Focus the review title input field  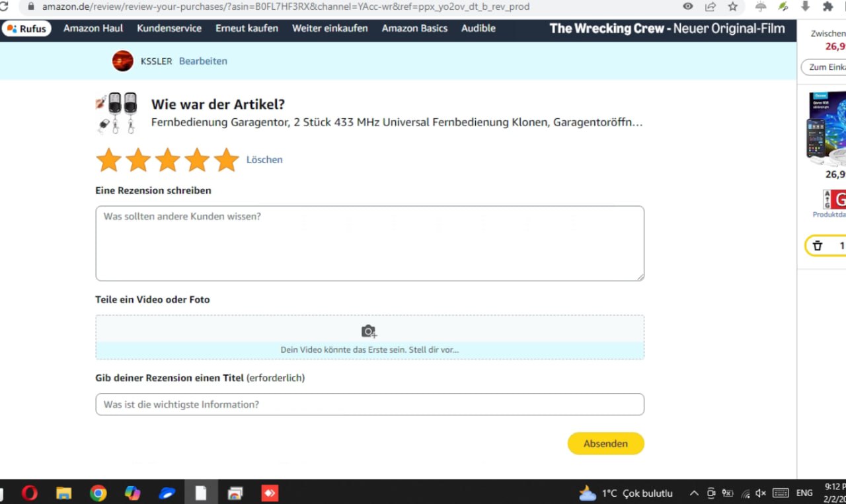pos(369,404)
